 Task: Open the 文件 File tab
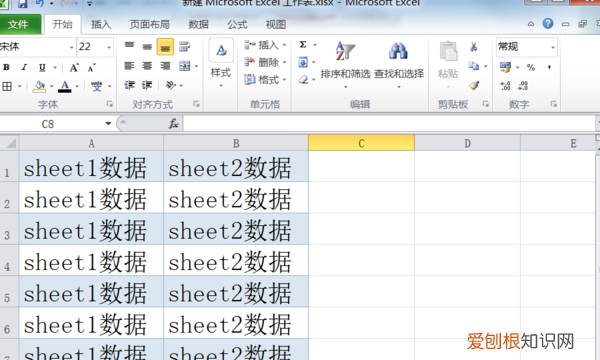tap(18, 24)
